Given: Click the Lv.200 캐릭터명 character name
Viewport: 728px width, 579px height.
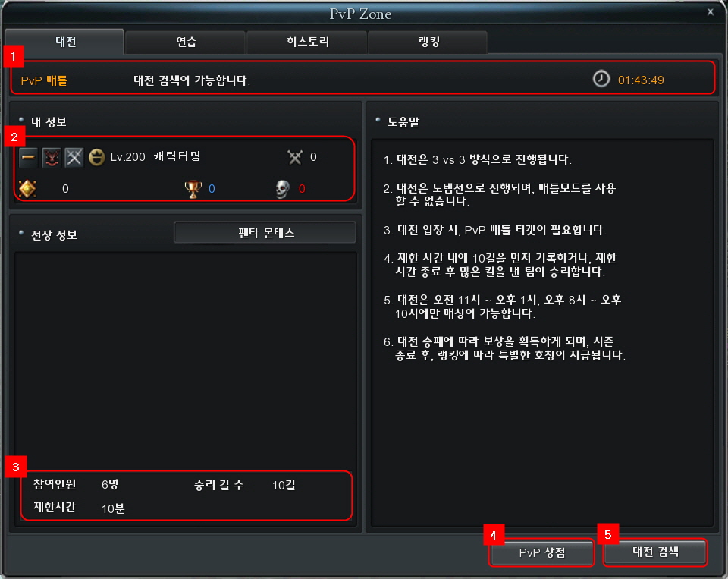Looking at the screenshot, I should [x=155, y=156].
